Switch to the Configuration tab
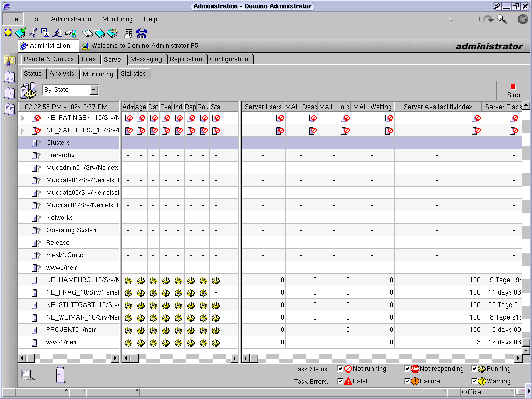 tap(229, 59)
